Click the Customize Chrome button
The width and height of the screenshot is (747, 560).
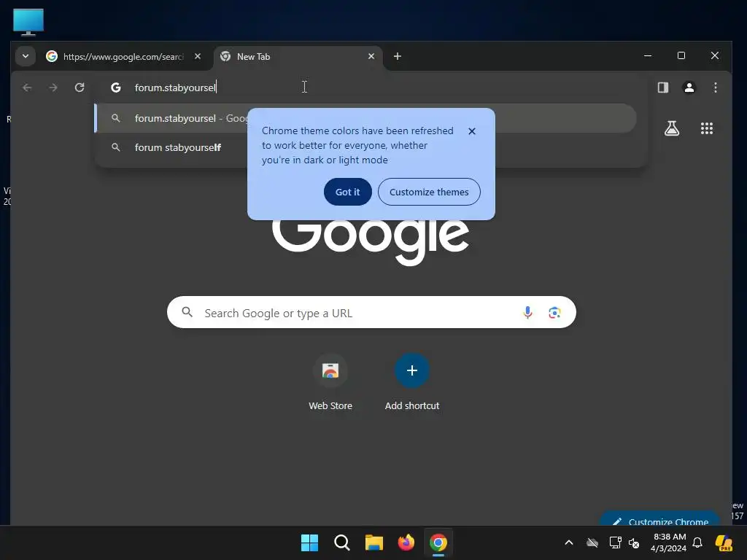pos(660,519)
